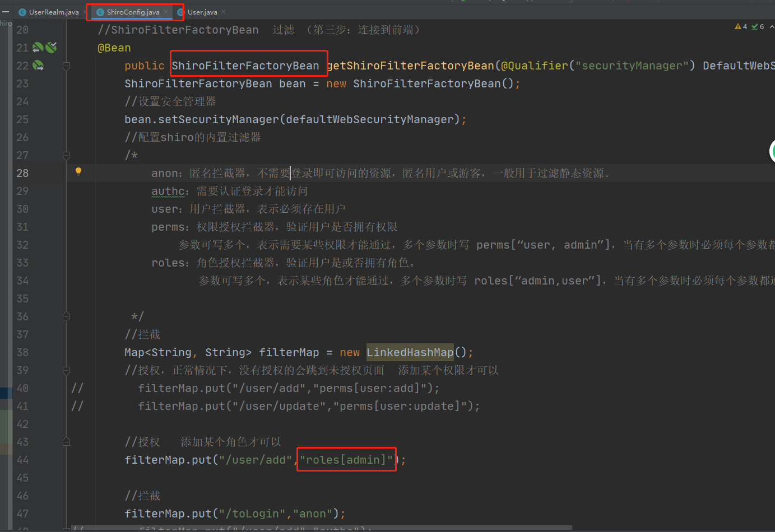Collapse the fold marker at line 43

click(x=66, y=442)
